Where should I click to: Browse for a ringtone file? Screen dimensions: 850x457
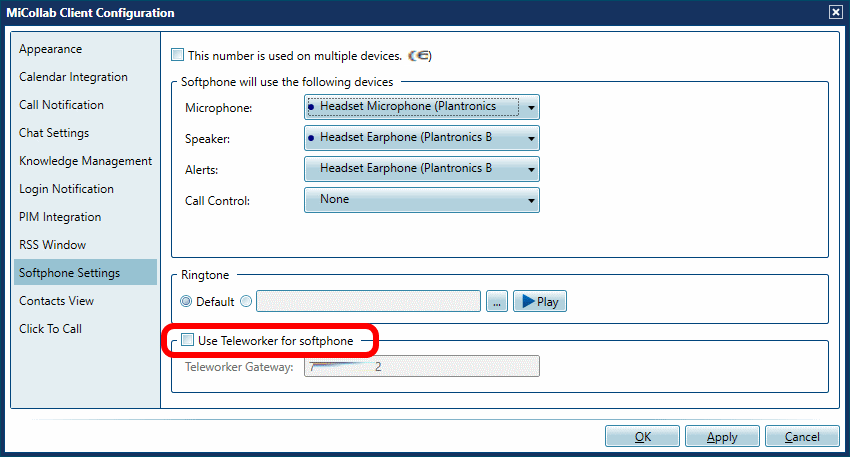497,301
